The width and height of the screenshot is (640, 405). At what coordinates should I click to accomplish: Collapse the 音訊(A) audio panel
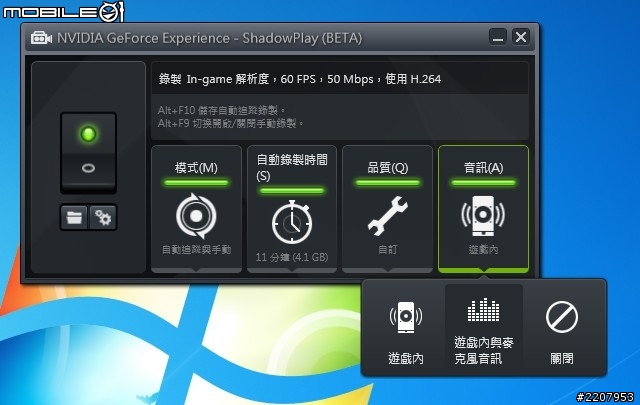click(483, 209)
